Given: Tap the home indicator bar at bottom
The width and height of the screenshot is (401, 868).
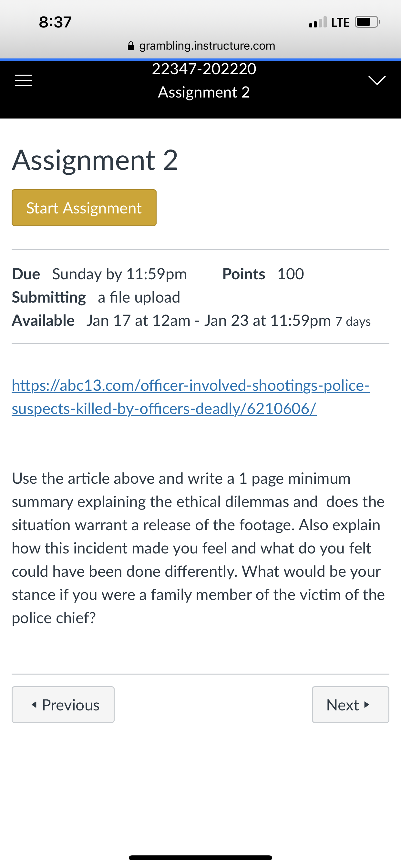Looking at the screenshot, I should pos(200,858).
